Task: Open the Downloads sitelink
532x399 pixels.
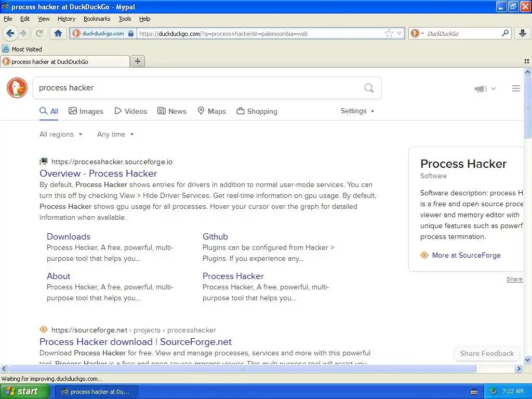Action: pyautogui.click(x=69, y=236)
